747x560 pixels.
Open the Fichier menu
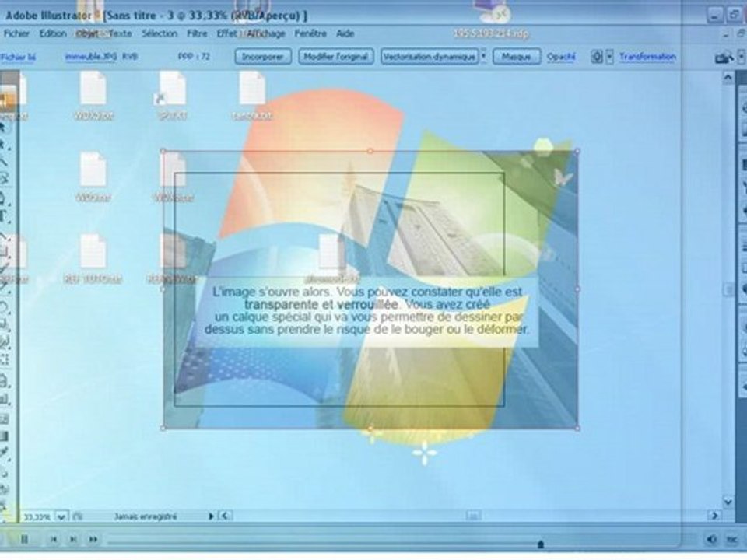coord(16,33)
